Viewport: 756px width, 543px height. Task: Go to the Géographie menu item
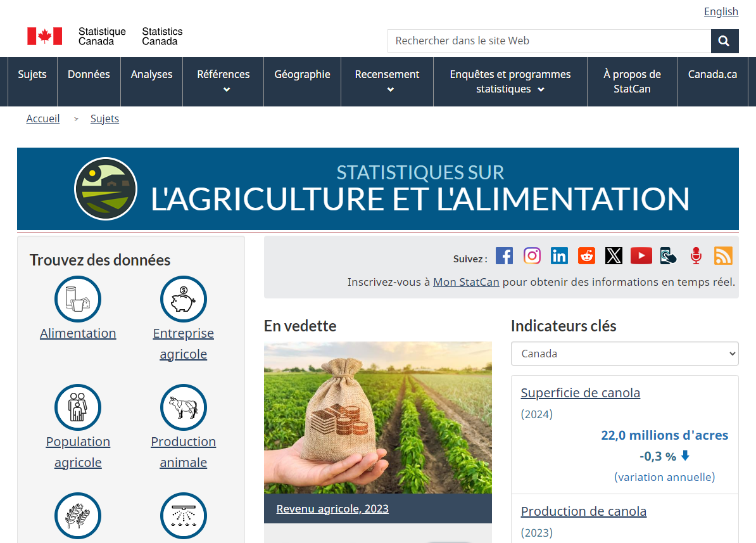click(302, 75)
